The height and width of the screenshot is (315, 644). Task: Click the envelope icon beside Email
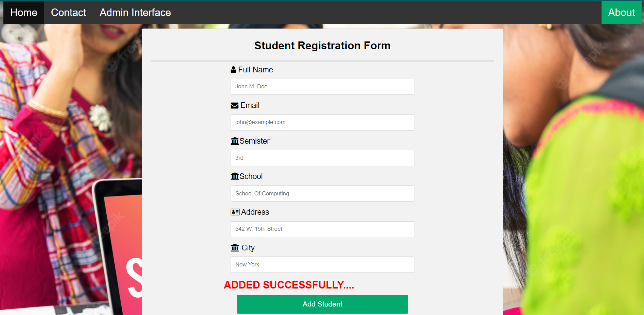(x=234, y=105)
